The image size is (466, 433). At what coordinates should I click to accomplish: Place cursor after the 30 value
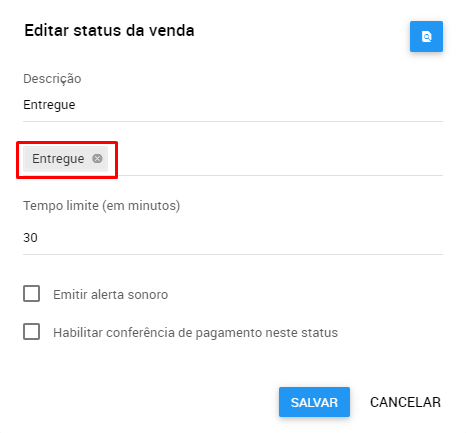click(x=38, y=238)
